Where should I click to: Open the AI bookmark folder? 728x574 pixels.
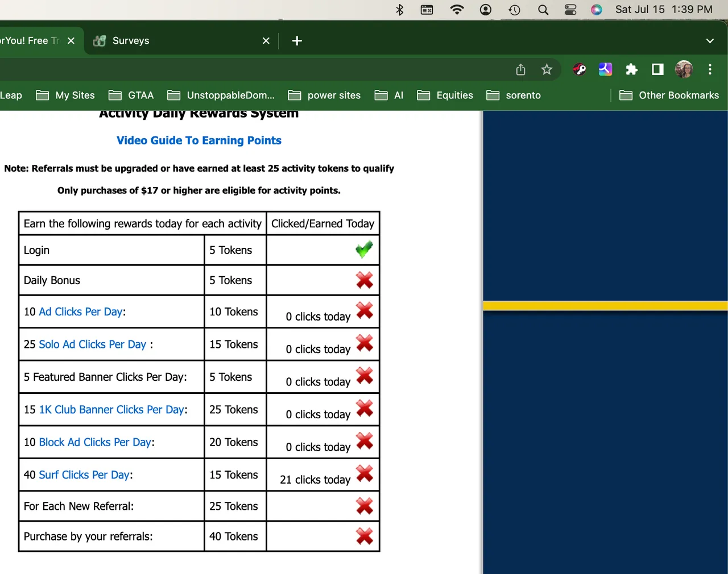click(x=390, y=95)
